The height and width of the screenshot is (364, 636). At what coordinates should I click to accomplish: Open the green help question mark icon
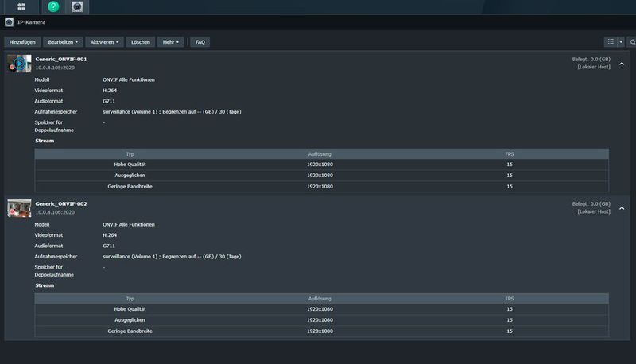(x=53, y=7)
